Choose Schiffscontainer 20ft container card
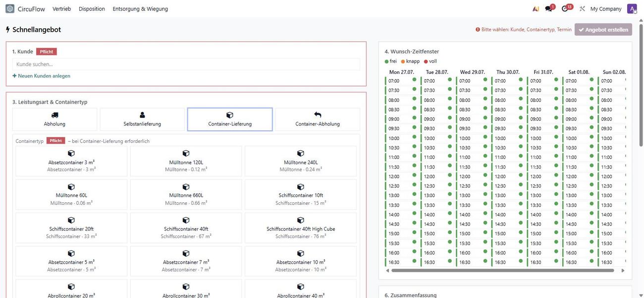The image size is (644, 298). pos(71,228)
